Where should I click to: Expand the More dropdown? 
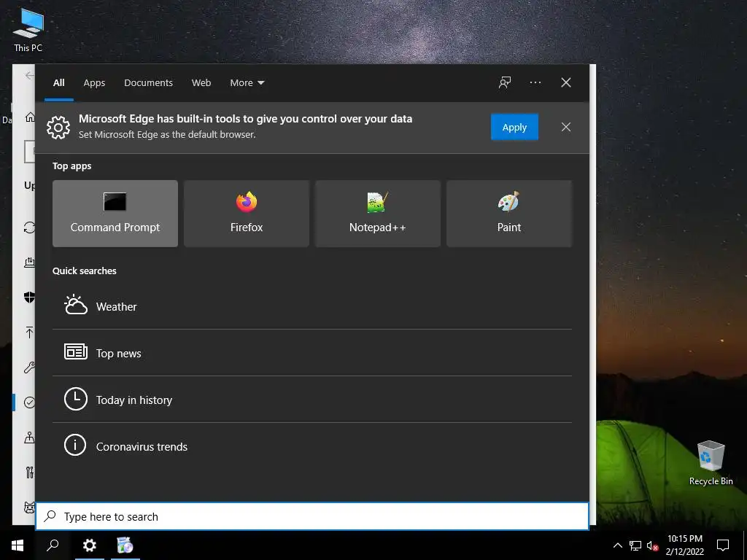[247, 83]
